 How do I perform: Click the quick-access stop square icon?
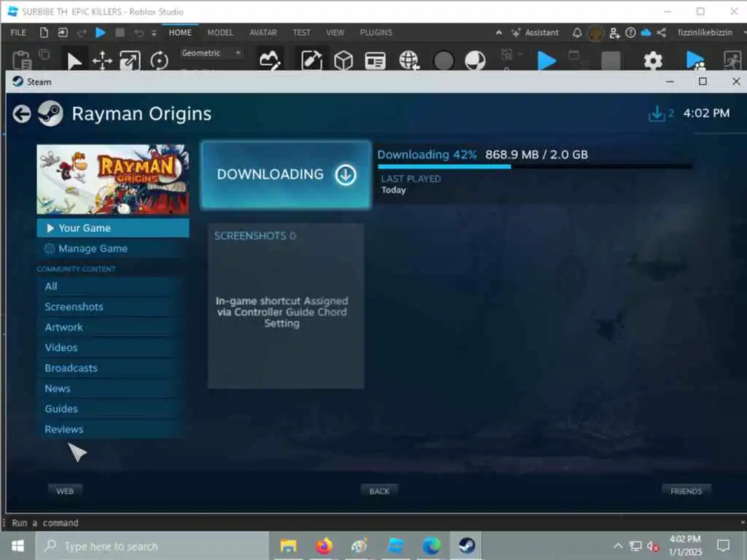click(120, 32)
